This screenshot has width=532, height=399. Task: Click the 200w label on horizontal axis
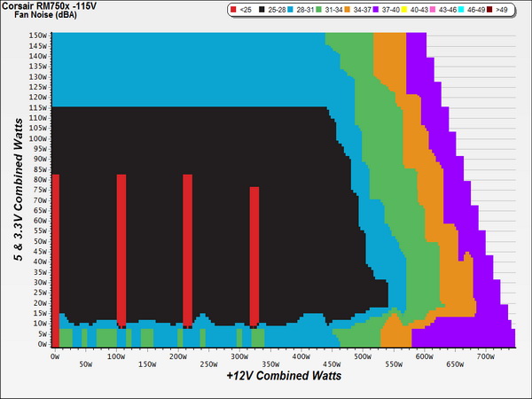point(178,356)
